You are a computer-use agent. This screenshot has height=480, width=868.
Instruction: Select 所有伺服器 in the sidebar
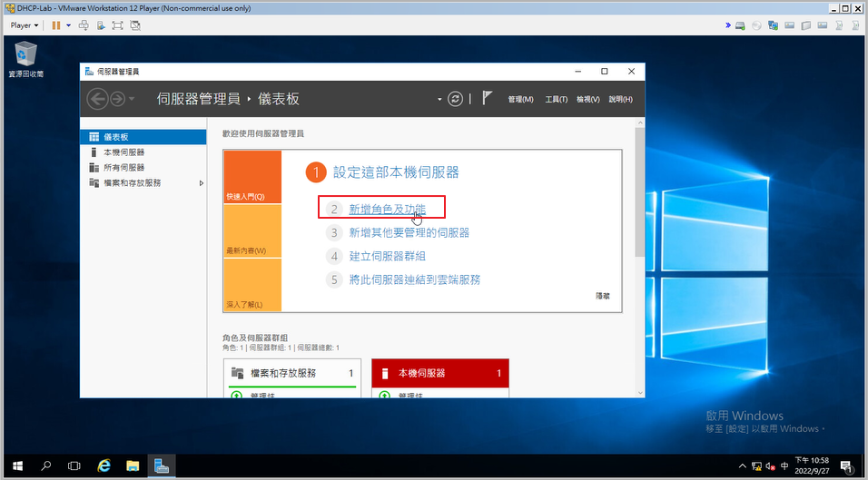(x=143, y=168)
